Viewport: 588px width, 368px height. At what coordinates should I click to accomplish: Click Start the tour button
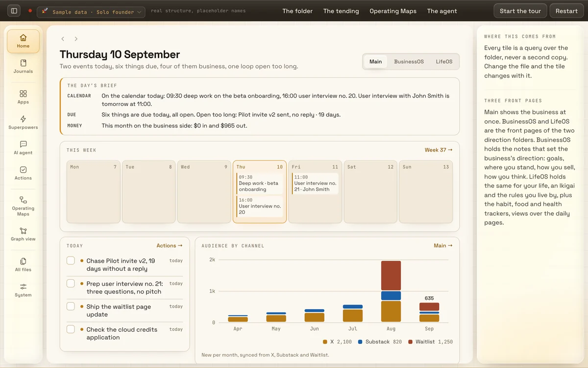pos(520,11)
